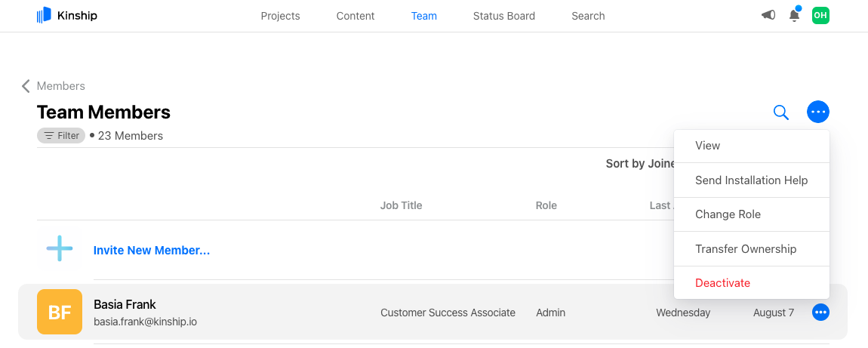
Task: Select Change Role in the menu
Action: 728,214
